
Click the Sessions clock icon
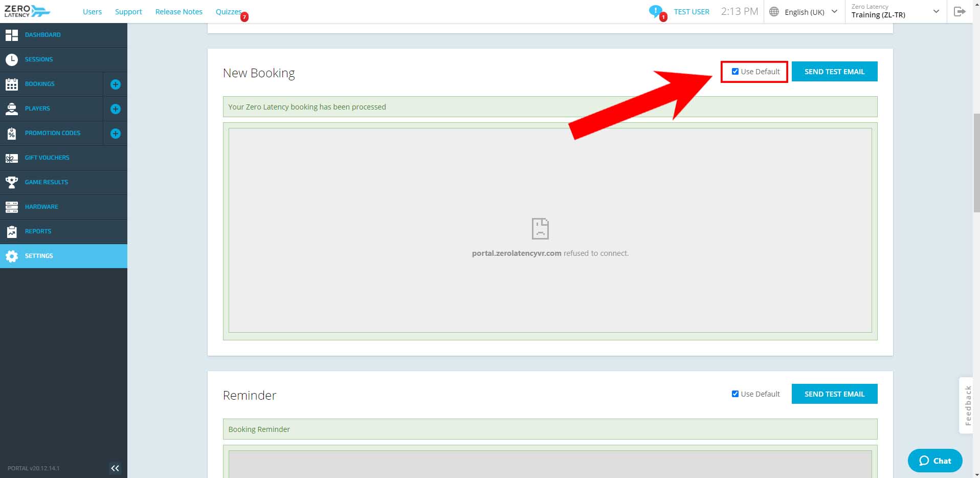click(x=12, y=59)
